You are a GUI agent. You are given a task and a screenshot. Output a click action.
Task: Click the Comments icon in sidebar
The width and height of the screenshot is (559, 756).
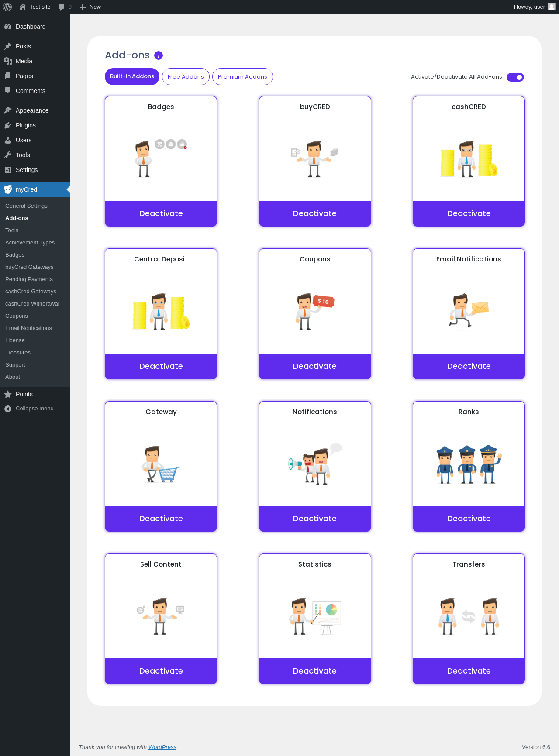[x=8, y=91]
